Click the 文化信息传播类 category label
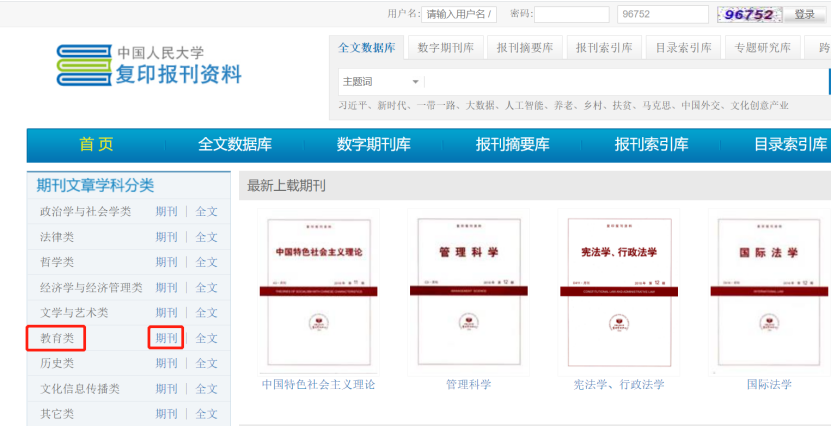This screenshot has width=831, height=427. (80, 389)
